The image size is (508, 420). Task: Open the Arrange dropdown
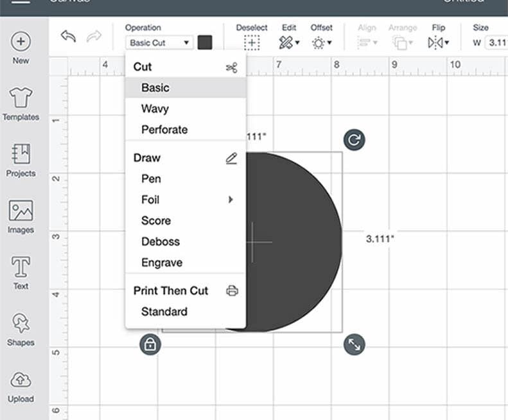click(403, 42)
